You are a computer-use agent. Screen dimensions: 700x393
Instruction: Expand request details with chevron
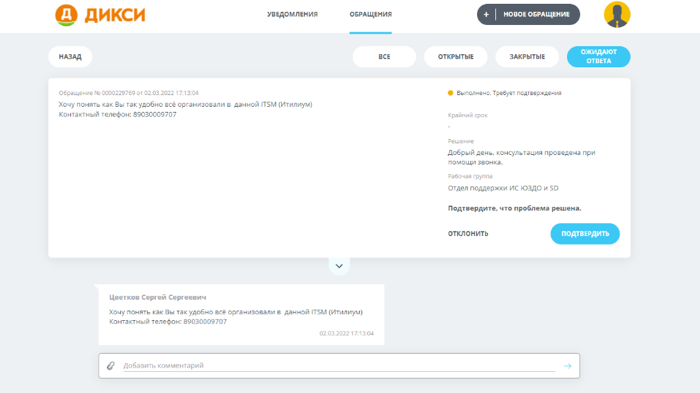coord(339,266)
